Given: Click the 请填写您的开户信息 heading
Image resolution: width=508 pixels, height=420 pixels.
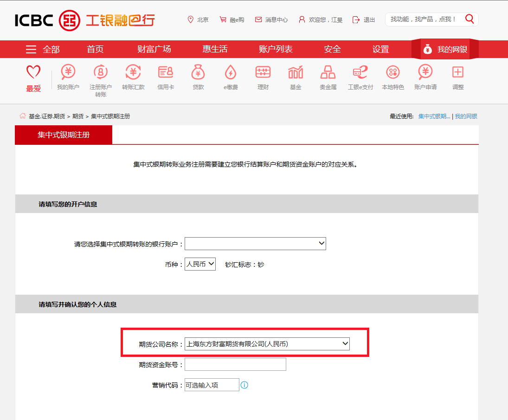Looking at the screenshot, I should pyautogui.click(x=68, y=204).
